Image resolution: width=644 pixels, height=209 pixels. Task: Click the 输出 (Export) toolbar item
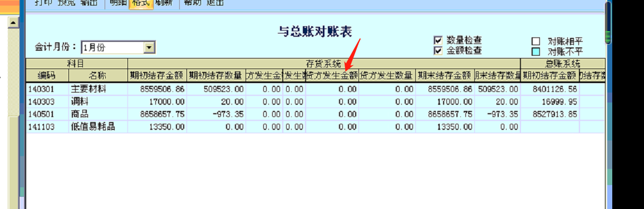[x=89, y=2]
